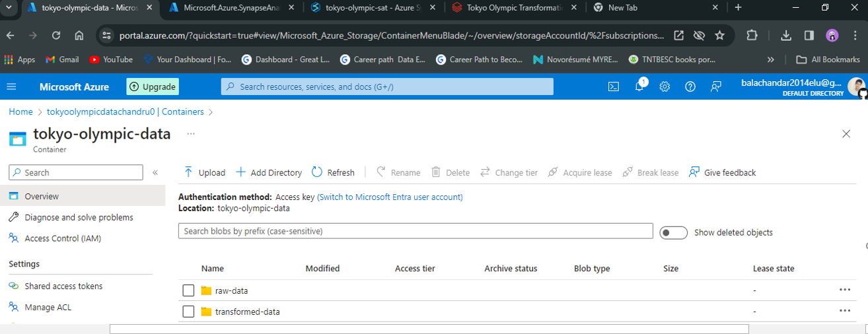Click the Access tier column header

[415, 269]
